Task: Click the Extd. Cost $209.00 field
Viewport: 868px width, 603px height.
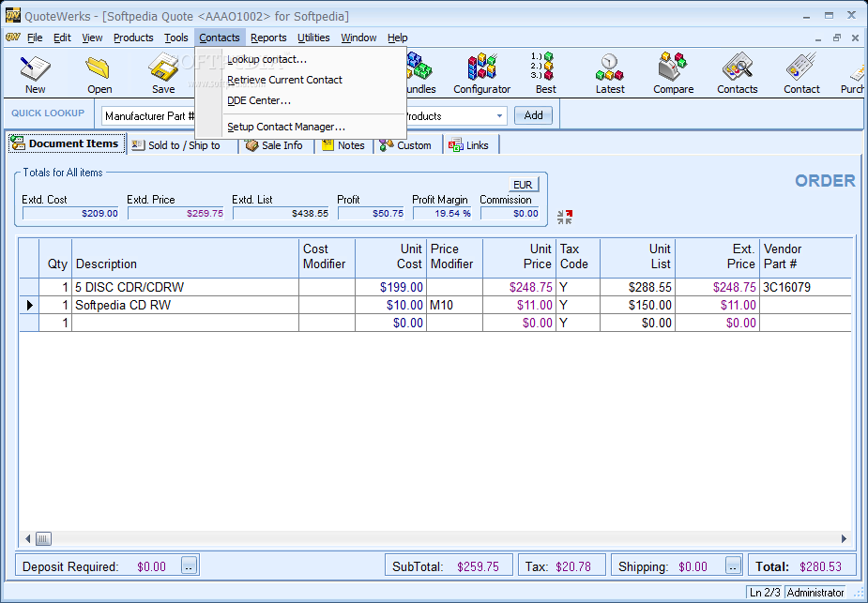Action: pyautogui.click(x=70, y=214)
